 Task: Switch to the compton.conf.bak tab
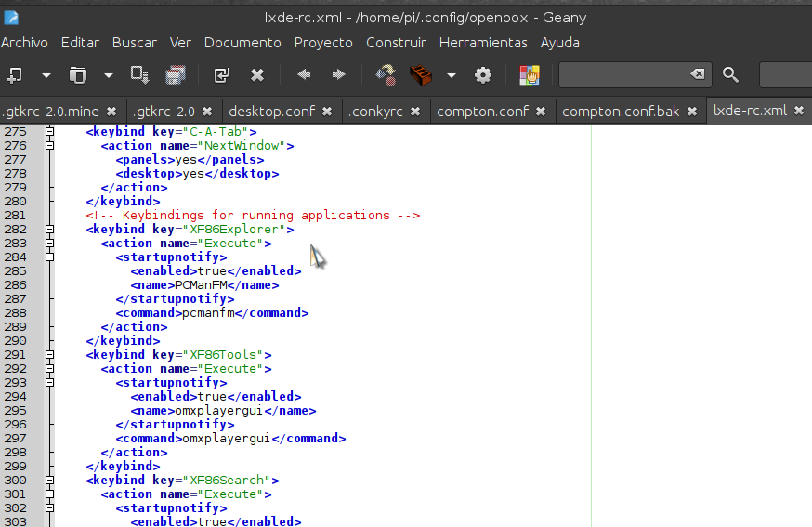tap(621, 112)
